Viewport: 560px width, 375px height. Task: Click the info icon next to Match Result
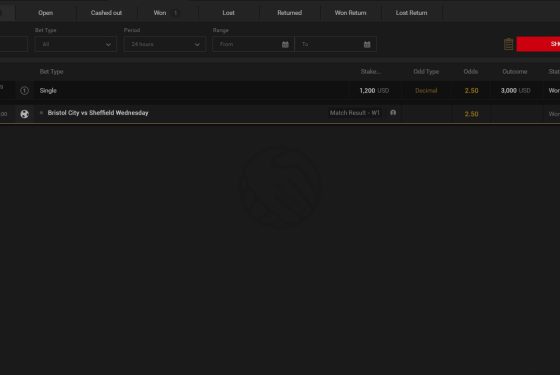tap(393, 113)
